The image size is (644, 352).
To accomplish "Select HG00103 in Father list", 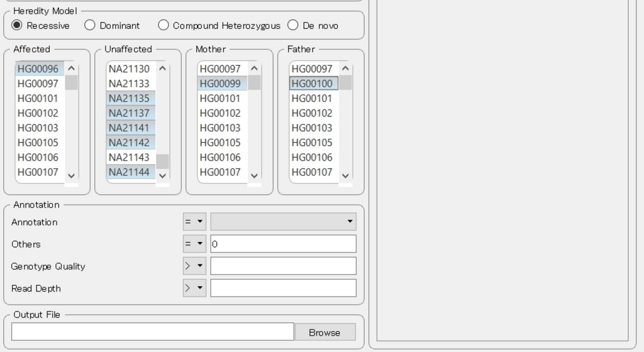I will coord(314,128).
